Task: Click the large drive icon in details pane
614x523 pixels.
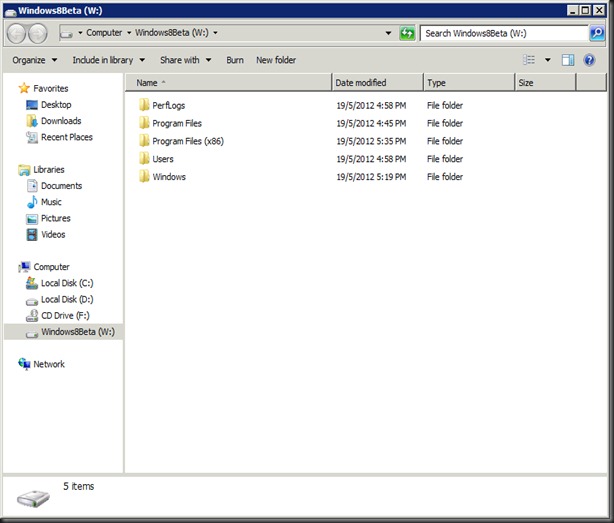Action: pos(34,498)
